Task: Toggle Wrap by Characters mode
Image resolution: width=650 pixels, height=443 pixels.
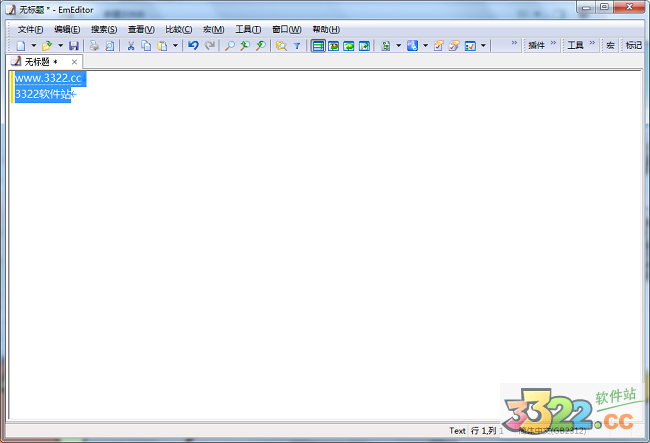Action: [333, 46]
